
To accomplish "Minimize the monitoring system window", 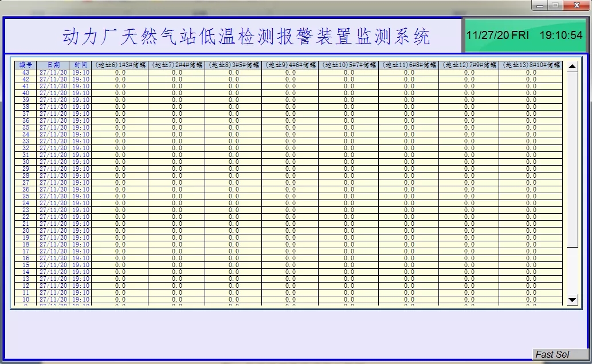I will (x=539, y=5).
